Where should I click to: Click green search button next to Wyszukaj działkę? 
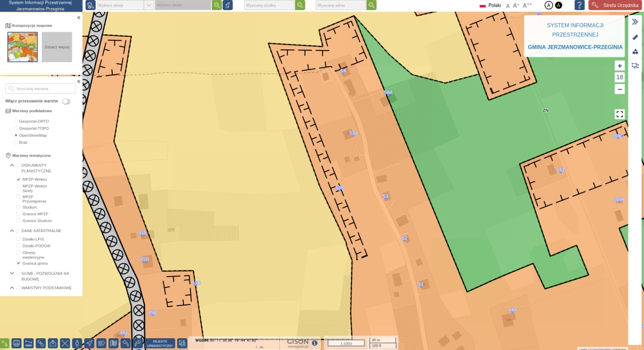coord(300,5)
